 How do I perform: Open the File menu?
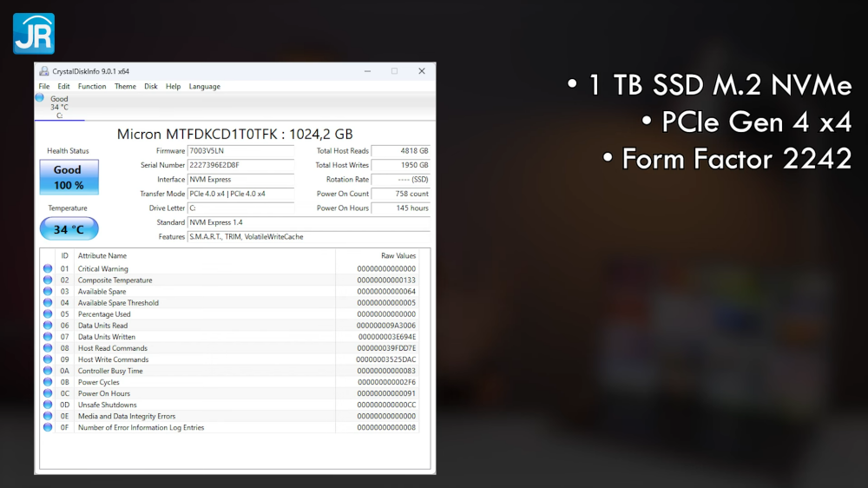tap(44, 87)
